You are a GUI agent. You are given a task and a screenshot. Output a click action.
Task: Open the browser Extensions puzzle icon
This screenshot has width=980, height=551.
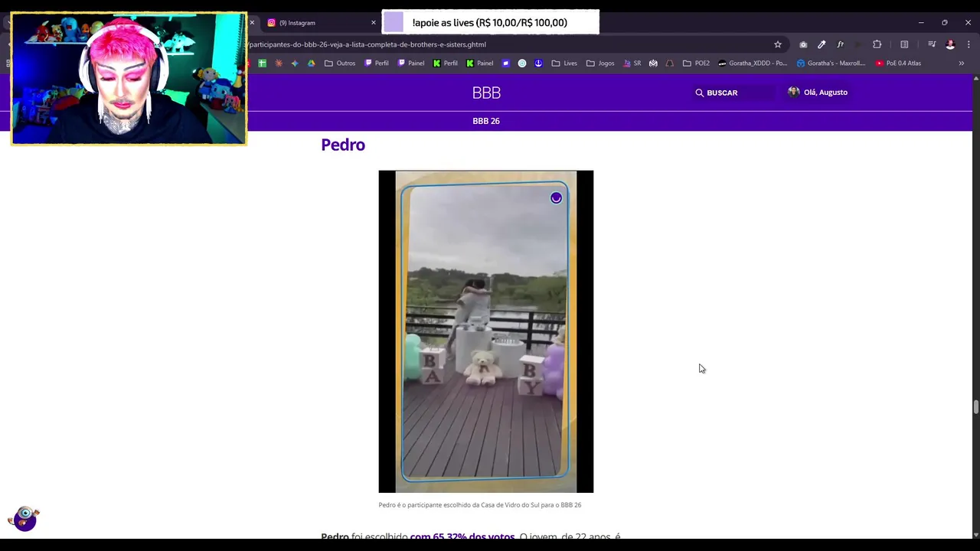(877, 44)
